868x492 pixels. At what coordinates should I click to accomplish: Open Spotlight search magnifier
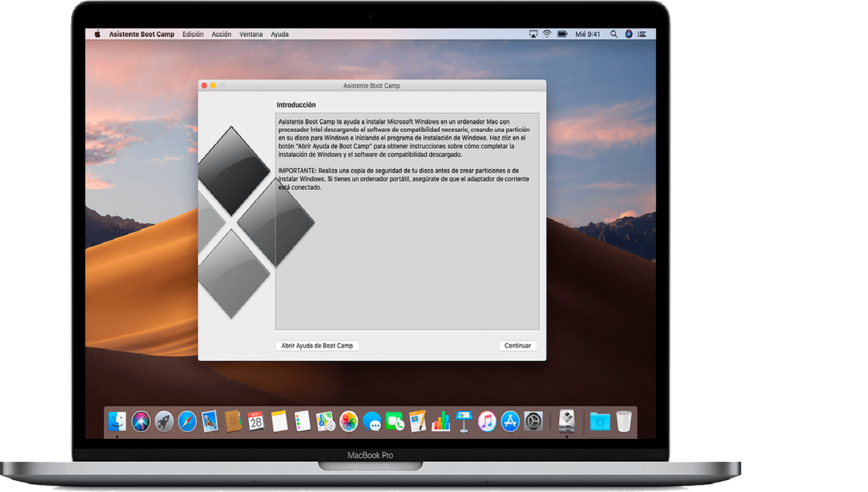click(614, 34)
